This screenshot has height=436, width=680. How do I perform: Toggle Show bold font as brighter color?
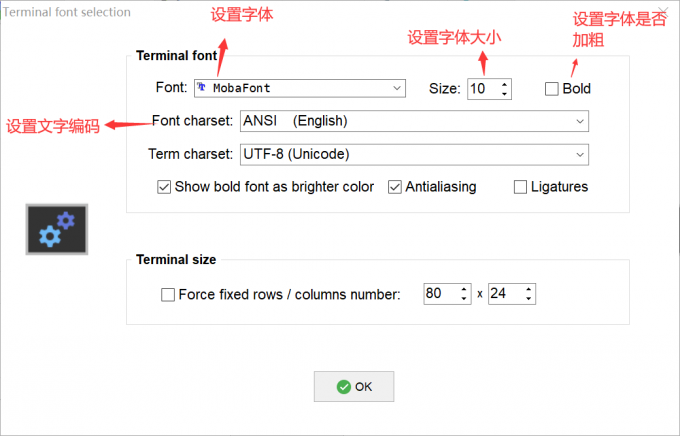[163, 187]
